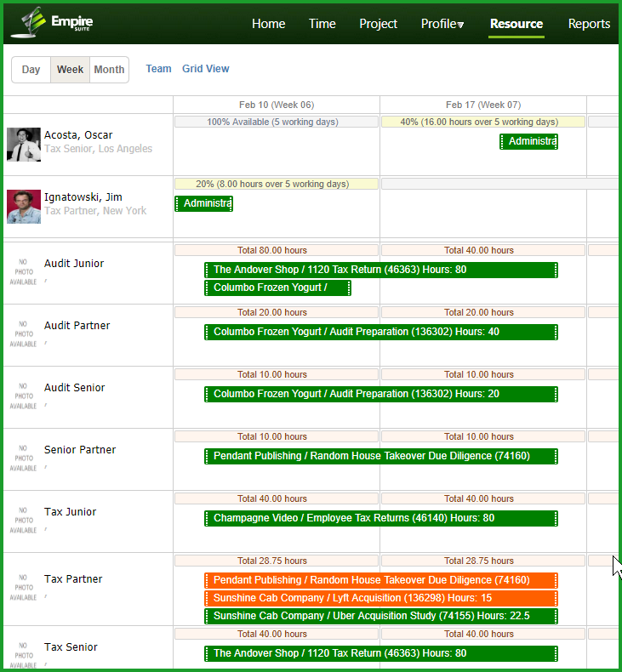Click Oscar Acosta's profile photo
Screen dimensions: 622x672
click(x=24, y=145)
